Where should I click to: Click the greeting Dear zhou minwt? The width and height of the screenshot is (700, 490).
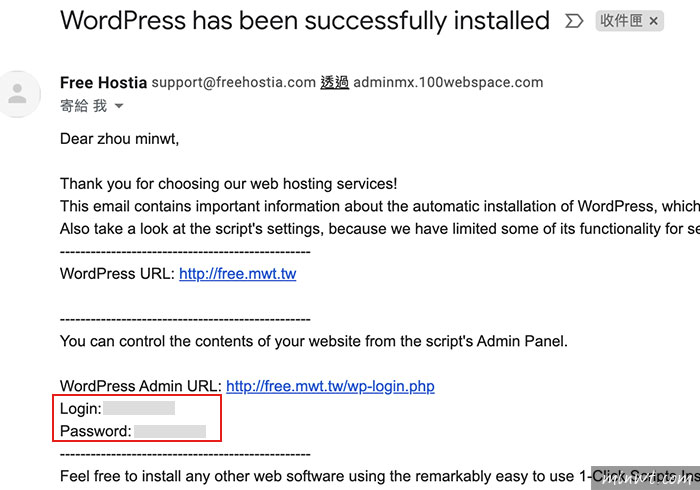119,139
